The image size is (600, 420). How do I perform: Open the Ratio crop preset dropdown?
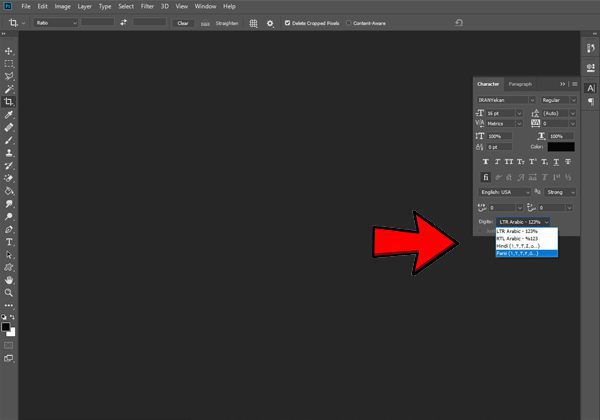[x=56, y=23]
